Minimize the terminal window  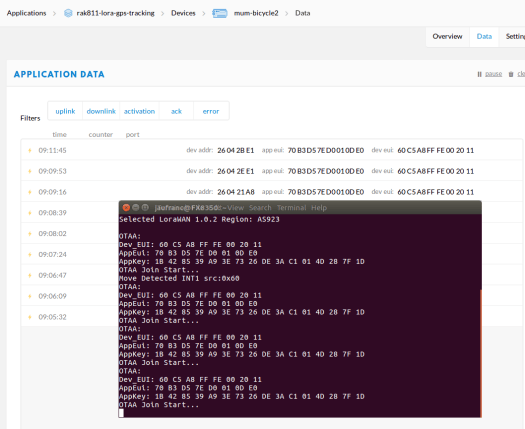coord(136,207)
